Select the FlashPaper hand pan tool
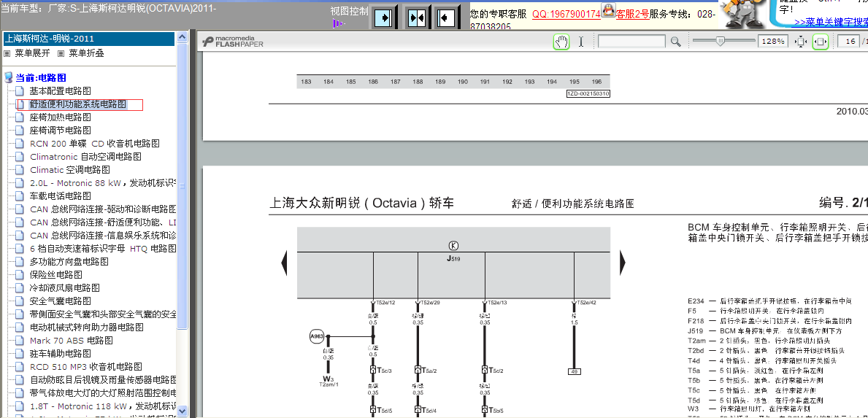868x418 pixels. (x=561, y=42)
